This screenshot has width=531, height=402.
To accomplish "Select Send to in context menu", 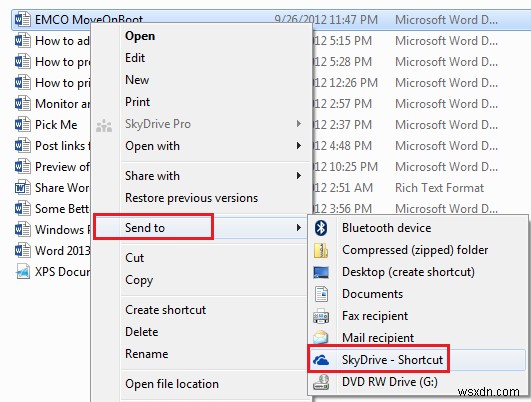I will (145, 228).
